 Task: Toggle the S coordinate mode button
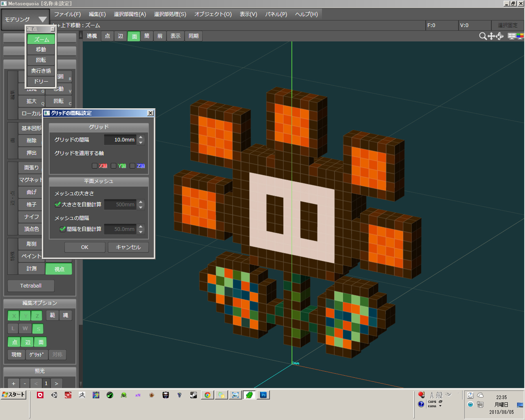tap(38, 329)
